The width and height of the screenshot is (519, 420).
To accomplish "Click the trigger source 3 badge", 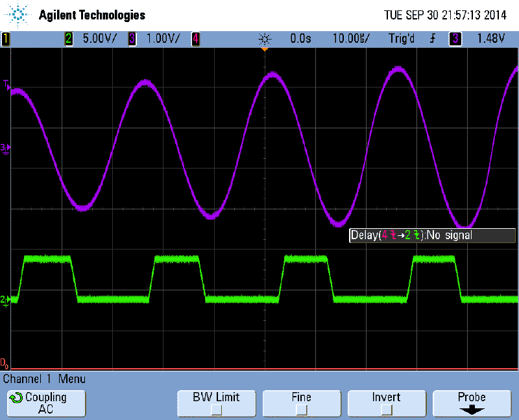I will (455, 39).
